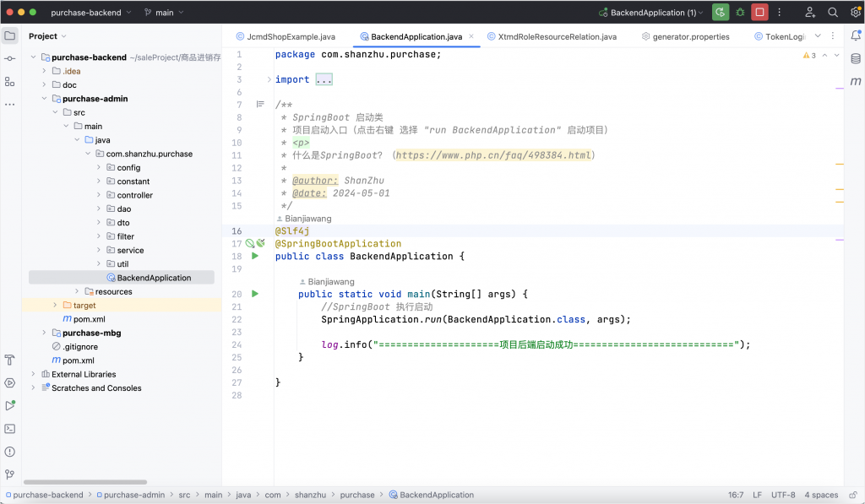Toggle the Project tool window folder icon
The height and width of the screenshot is (504, 865).
point(10,35)
